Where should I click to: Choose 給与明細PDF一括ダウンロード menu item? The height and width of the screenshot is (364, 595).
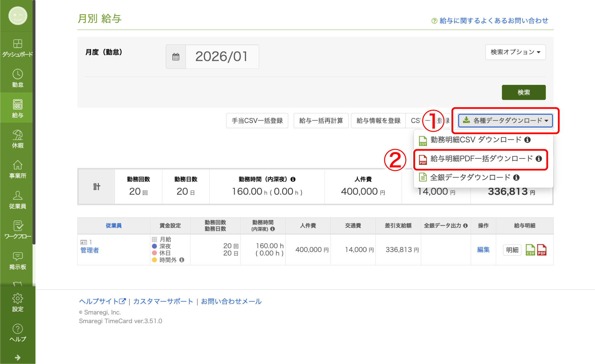[x=480, y=159]
